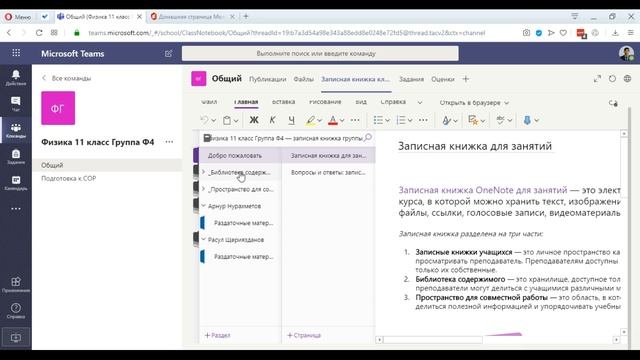
Task: Open Chat in Teams sidebar
Action: [16, 104]
